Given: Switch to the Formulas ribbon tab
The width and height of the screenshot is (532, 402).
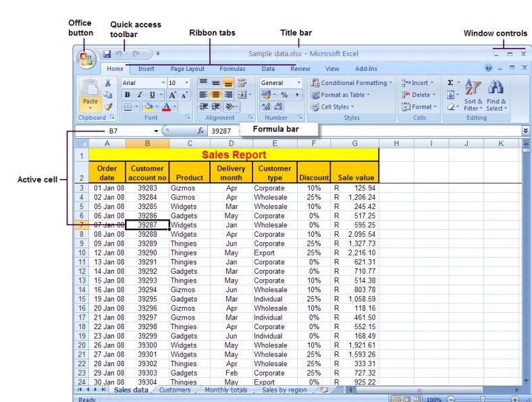Looking at the screenshot, I should click(x=232, y=69).
